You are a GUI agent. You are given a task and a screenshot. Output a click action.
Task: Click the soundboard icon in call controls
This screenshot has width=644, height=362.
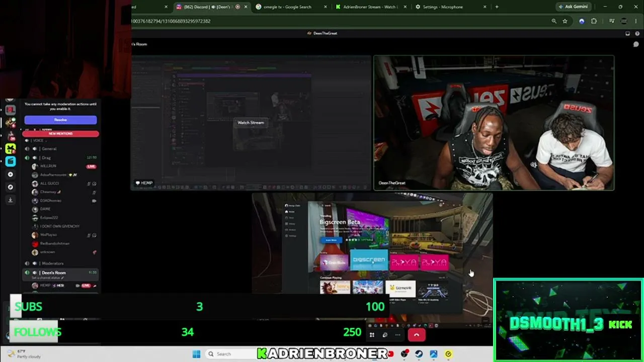pyautogui.click(x=385, y=335)
